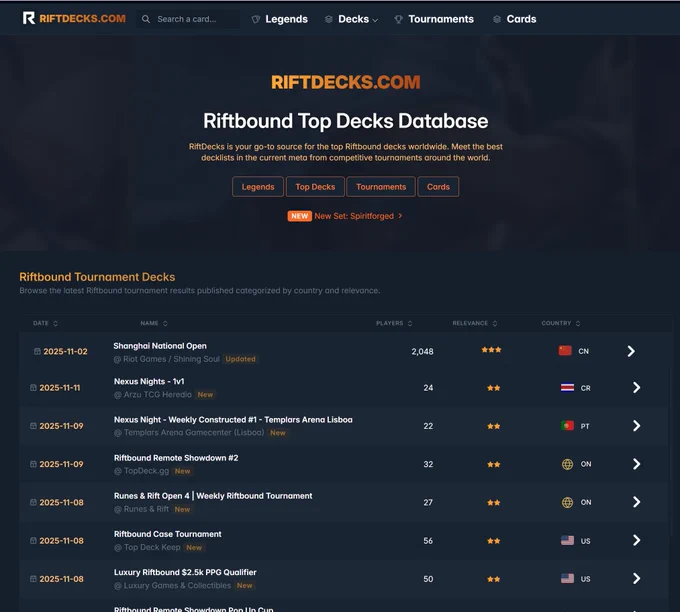
Task: Open Tournaments in top navigation
Action: tap(441, 19)
